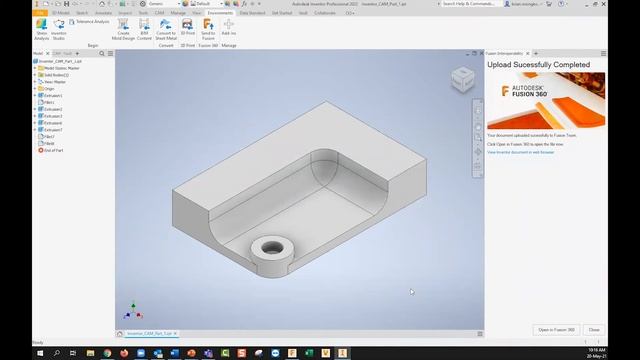The width and height of the screenshot is (640, 360).
Task: Click the ViewCube in the viewport
Action: pos(463,79)
